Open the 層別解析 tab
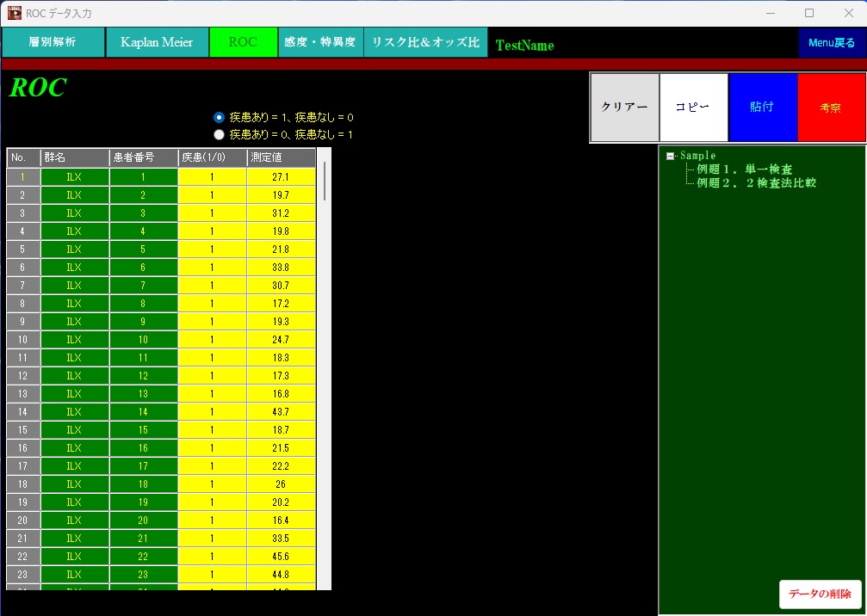Viewport: 867px width, 616px height. pyautogui.click(x=52, y=41)
